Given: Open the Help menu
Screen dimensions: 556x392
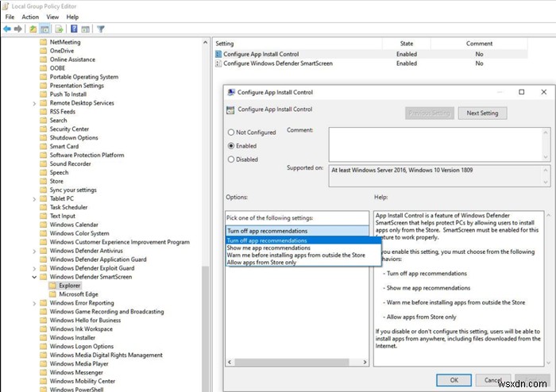Looking at the screenshot, I should (x=72, y=17).
